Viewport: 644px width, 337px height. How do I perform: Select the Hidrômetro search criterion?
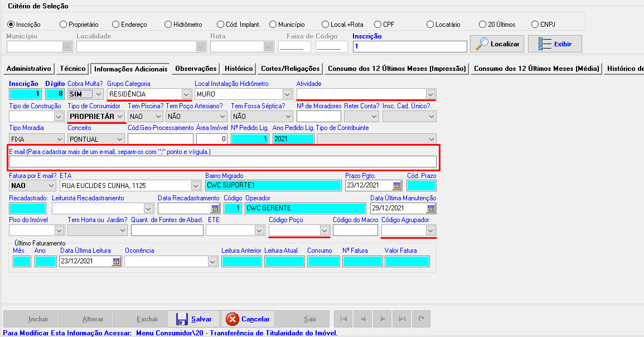pos(168,25)
